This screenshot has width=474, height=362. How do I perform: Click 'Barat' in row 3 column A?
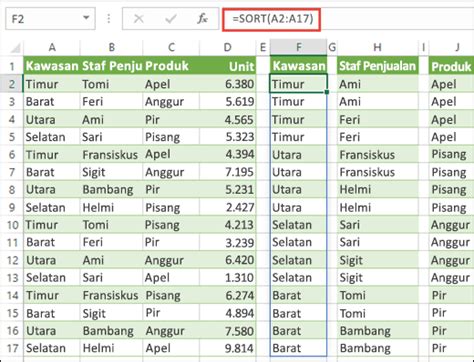[52, 102]
